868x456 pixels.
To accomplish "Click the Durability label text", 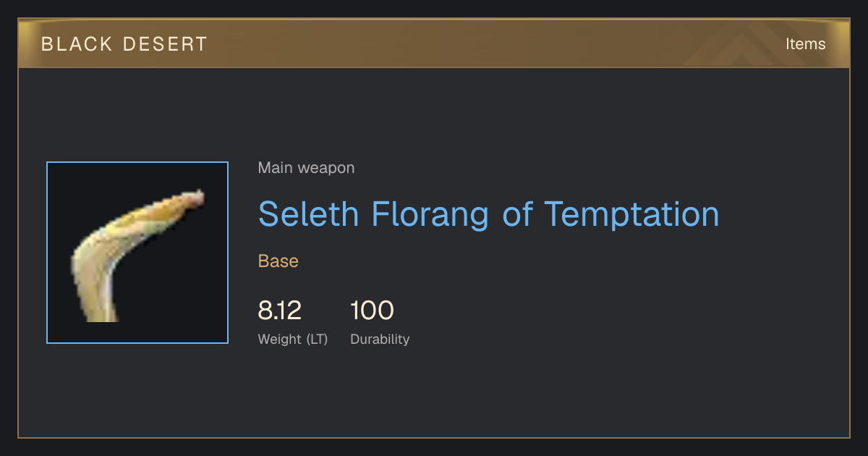I will coord(380,339).
